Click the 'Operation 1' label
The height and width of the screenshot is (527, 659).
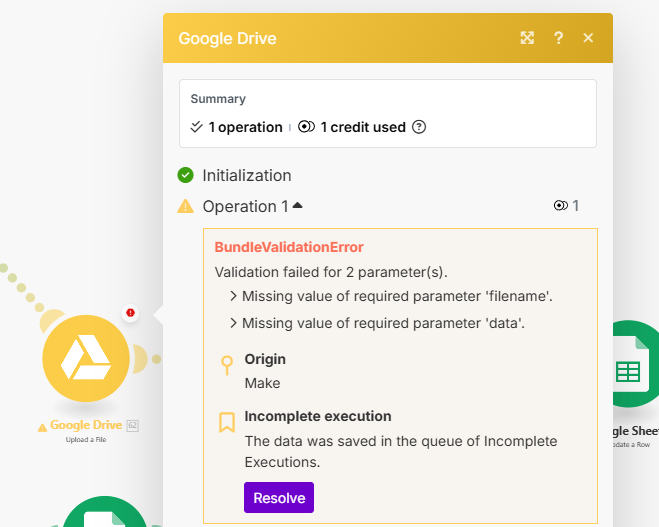[x=245, y=206]
